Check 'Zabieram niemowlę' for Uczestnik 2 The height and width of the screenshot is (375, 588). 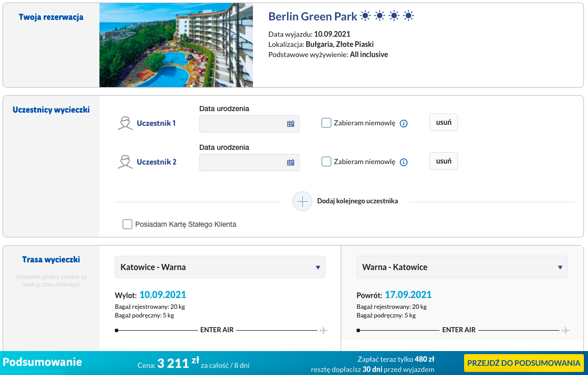click(326, 162)
